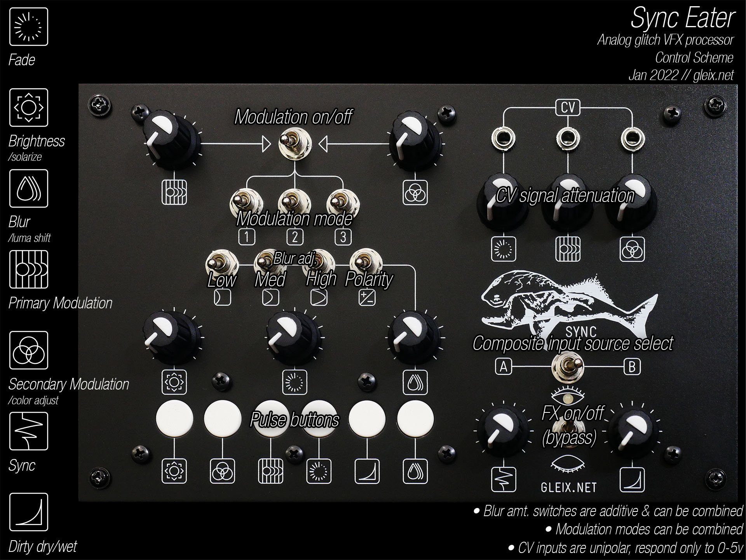The image size is (746, 560).
Task: Toggle the High blur switch
Action: (x=319, y=264)
